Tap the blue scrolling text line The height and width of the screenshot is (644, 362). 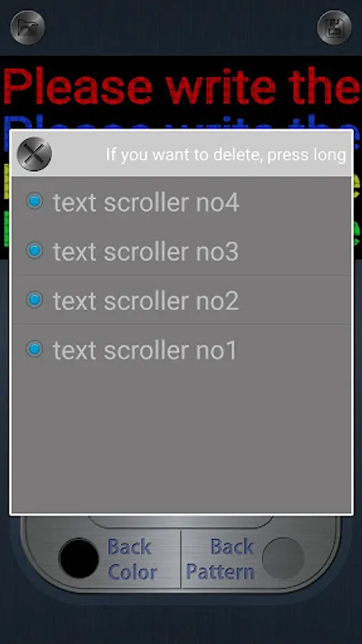click(x=181, y=122)
